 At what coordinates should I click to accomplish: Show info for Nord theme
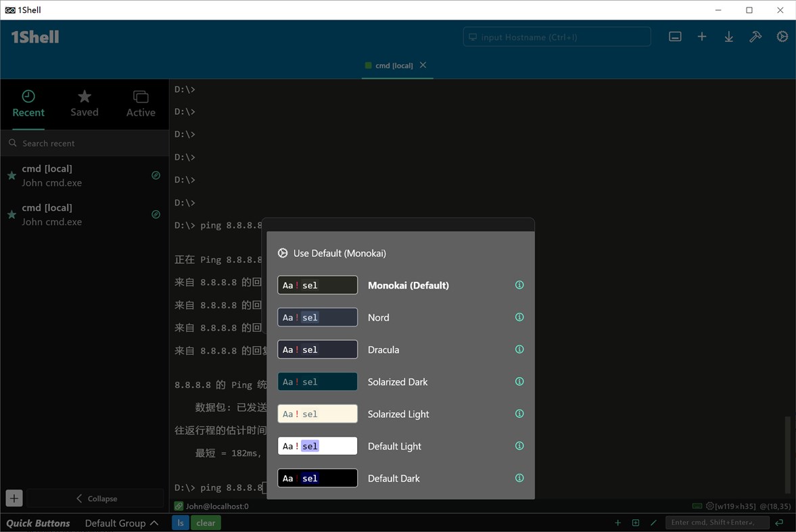pyautogui.click(x=519, y=317)
